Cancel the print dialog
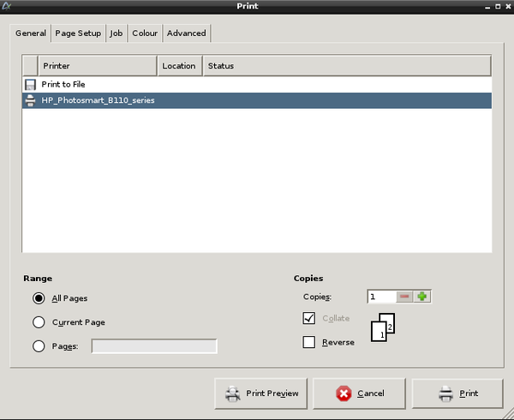The width and height of the screenshot is (514, 420). click(359, 393)
